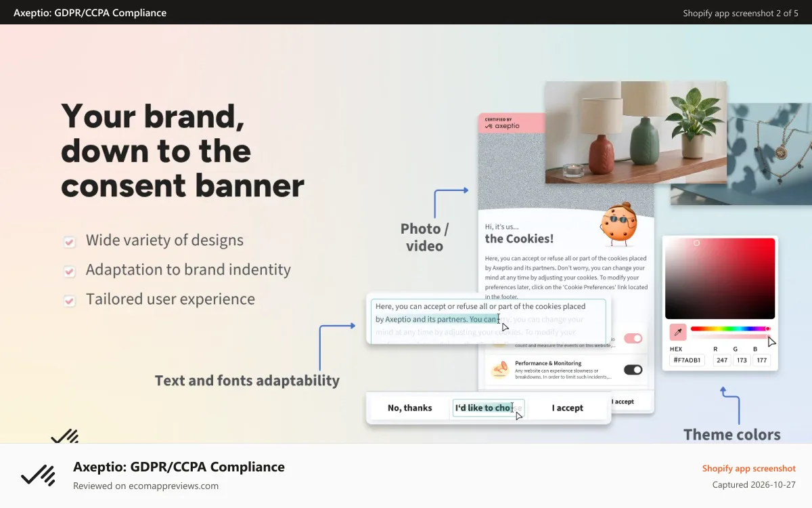The image size is (812, 508).
Task: Click the cookie mascot with sunglasses
Action: click(x=618, y=224)
